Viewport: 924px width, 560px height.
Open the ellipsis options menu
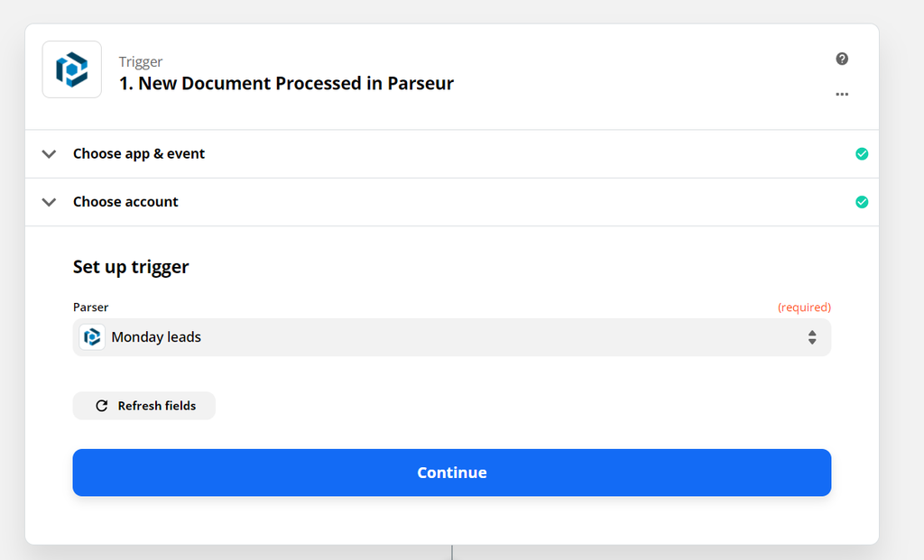[842, 94]
